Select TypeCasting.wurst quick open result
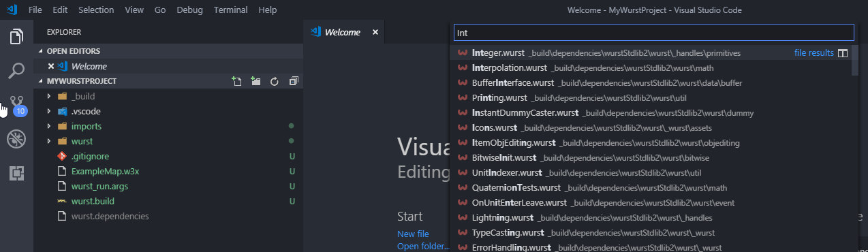Screen dimensions: 868x252 (651, 232)
